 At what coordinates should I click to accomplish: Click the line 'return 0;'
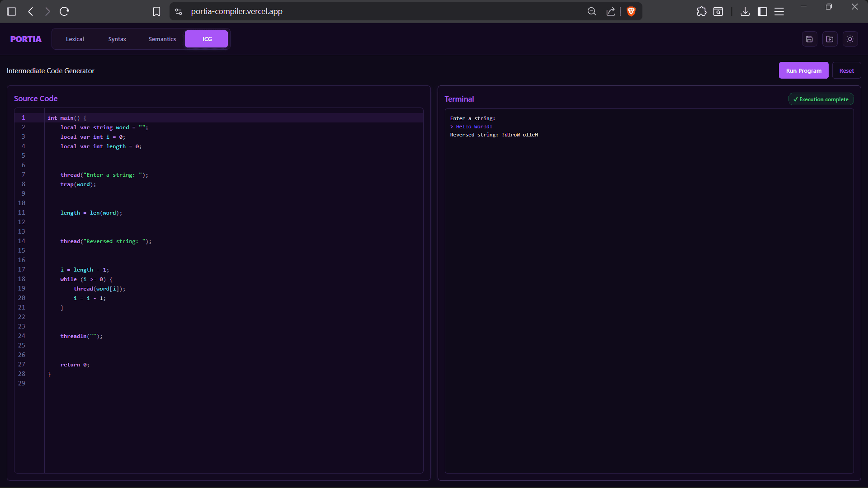pyautogui.click(x=75, y=365)
